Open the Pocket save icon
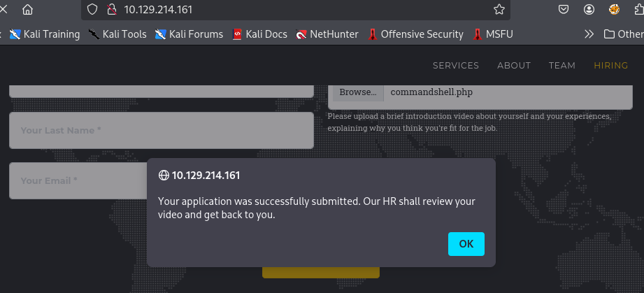644x293 pixels. pyautogui.click(x=564, y=10)
